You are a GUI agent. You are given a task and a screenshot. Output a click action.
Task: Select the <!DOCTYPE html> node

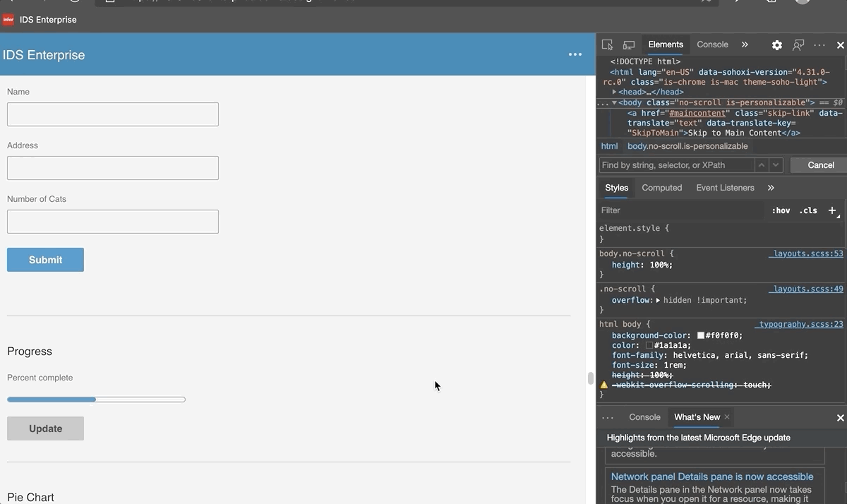click(x=645, y=61)
